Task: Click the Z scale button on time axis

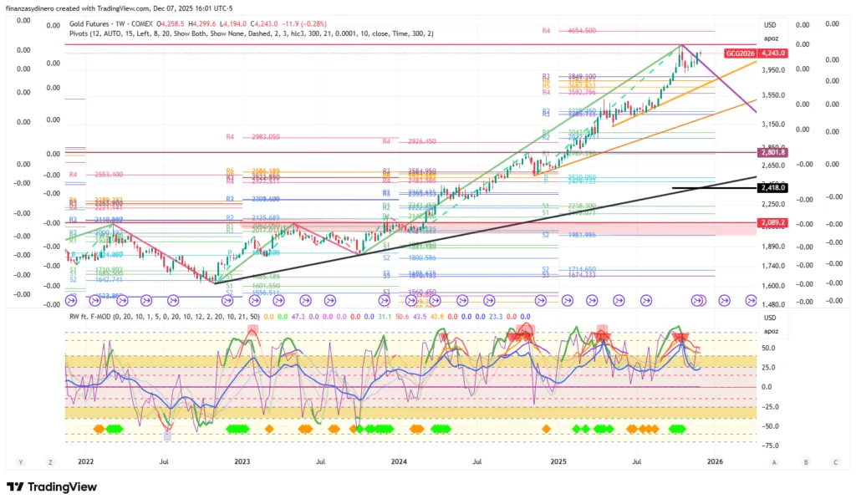Action: (x=50, y=461)
